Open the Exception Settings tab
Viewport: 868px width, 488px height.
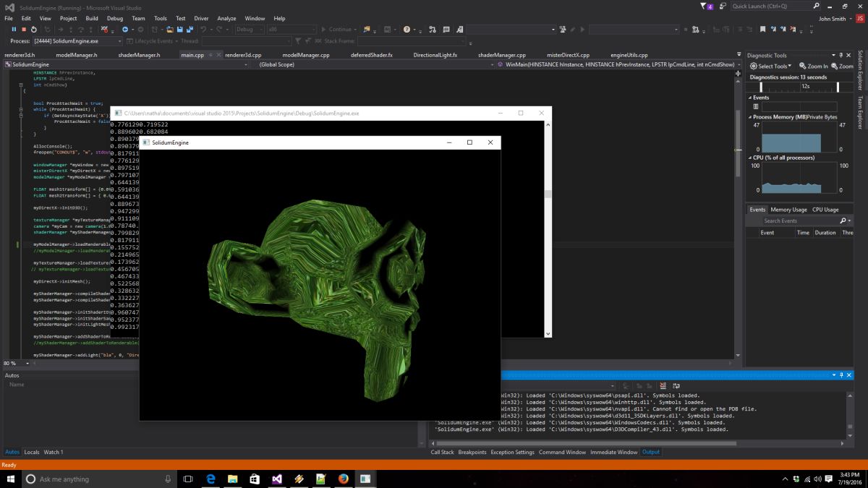click(512, 452)
